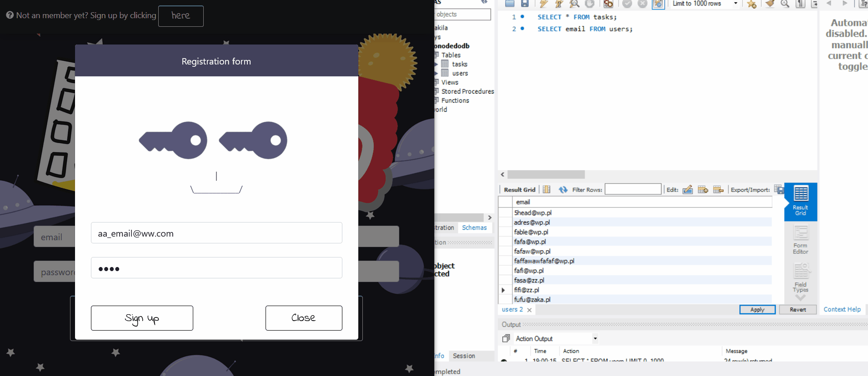Screen dimensions: 868x376
Task: Click the filter objects search field
Action: coord(462,15)
